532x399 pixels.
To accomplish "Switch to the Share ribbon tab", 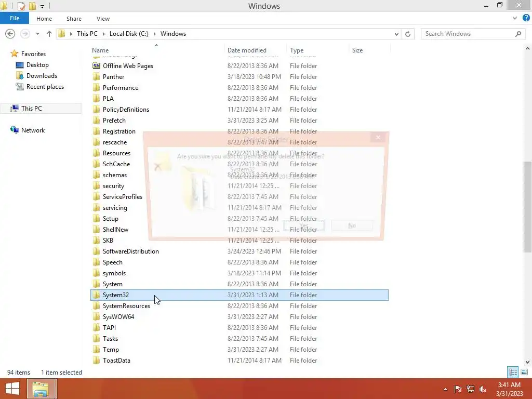I will 74,19.
